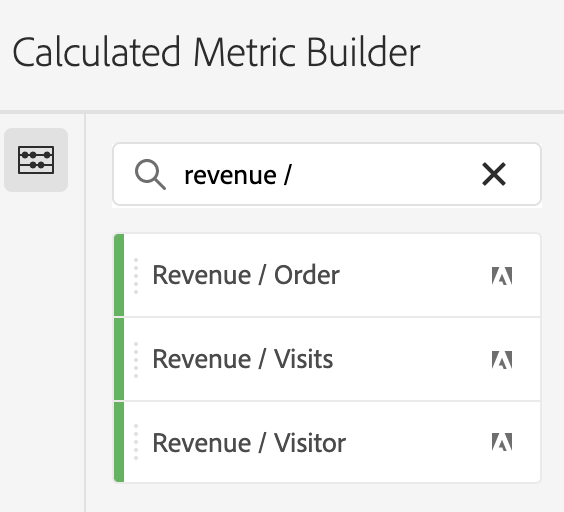The width and height of the screenshot is (564, 512).
Task: Click the vertical divider beside the left rail
Action: 85,313
